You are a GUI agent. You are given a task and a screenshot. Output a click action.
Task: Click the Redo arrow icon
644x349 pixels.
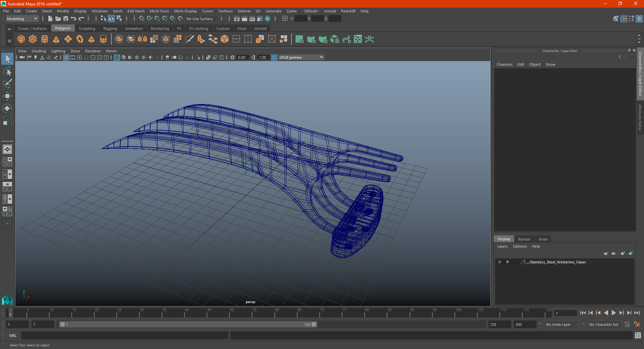[x=81, y=19]
